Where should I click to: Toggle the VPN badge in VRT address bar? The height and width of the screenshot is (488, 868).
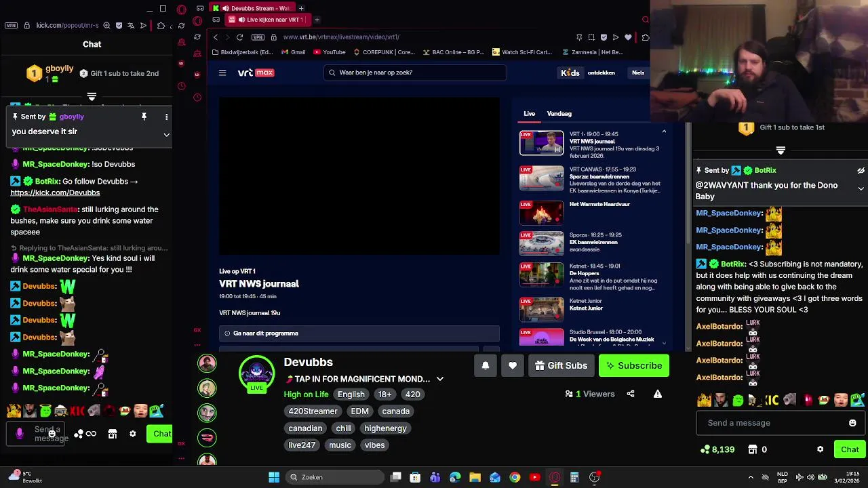[258, 37]
